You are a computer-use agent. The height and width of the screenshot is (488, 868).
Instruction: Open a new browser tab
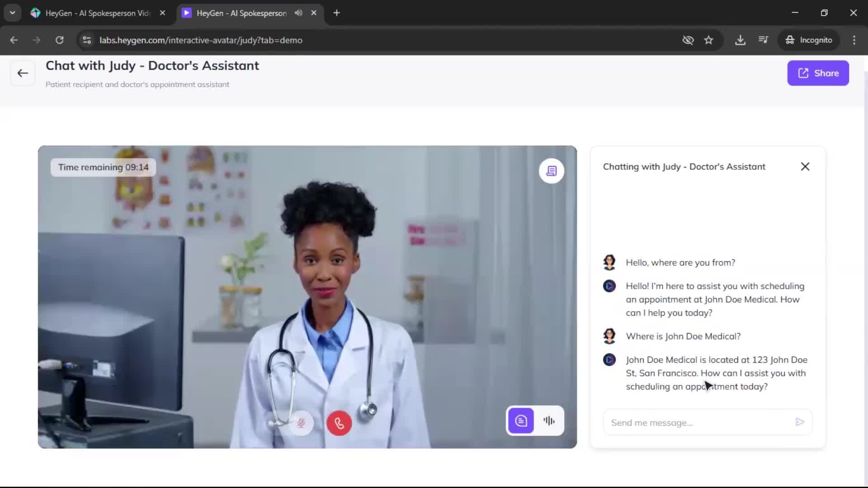[336, 13]
